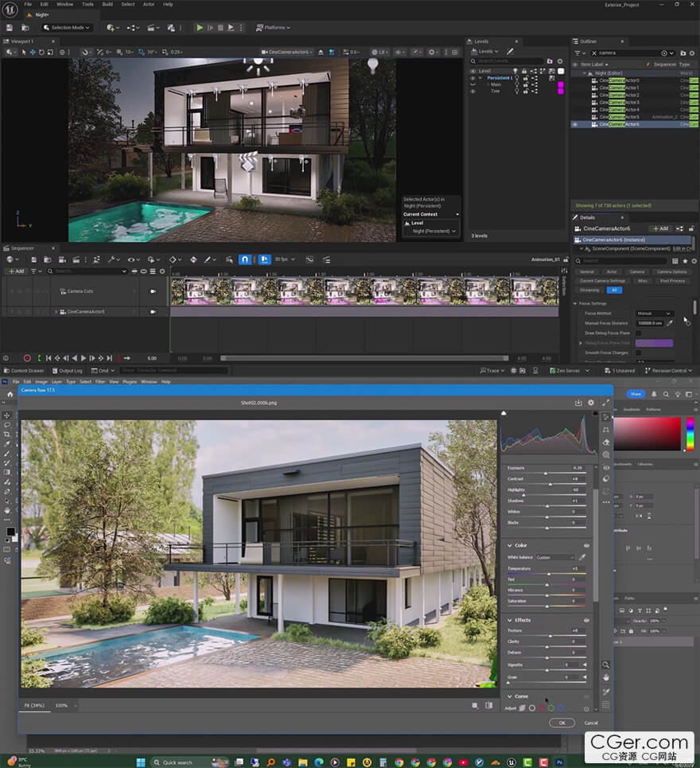Image resolution: width=700 pixels, height=768 pixels.
Task: Collapse the Effects section
Action: click(x=510, y=620)
